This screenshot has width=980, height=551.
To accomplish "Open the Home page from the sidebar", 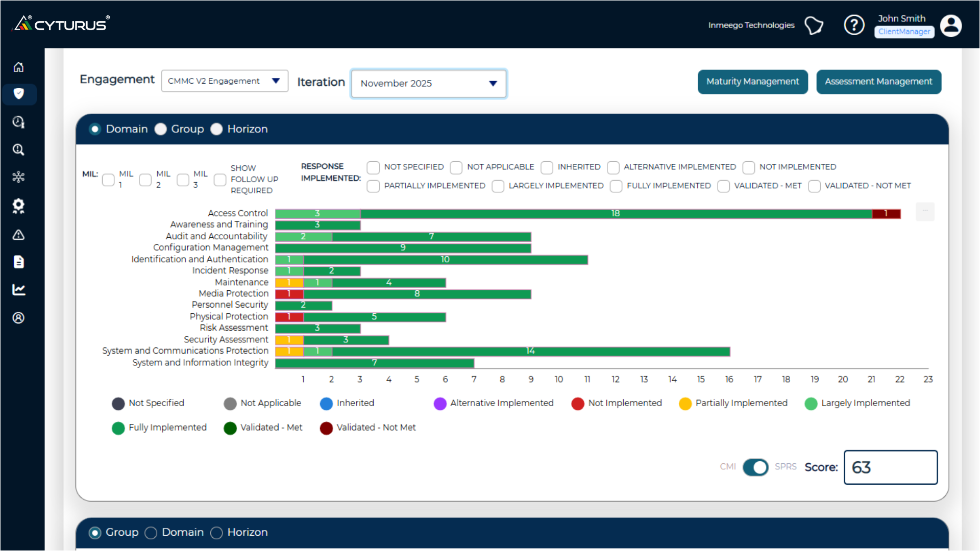I will 19,67.
